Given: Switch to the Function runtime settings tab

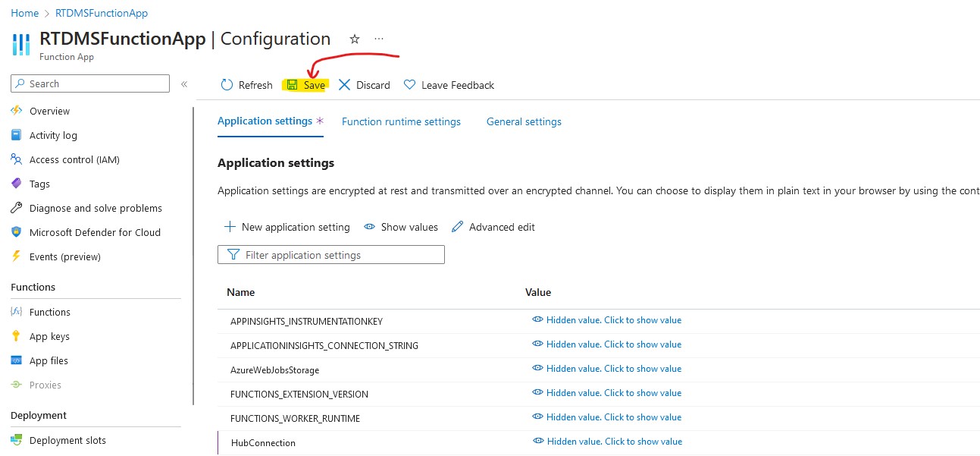Looking at the screenshot, I should click(x=401, y=121).
